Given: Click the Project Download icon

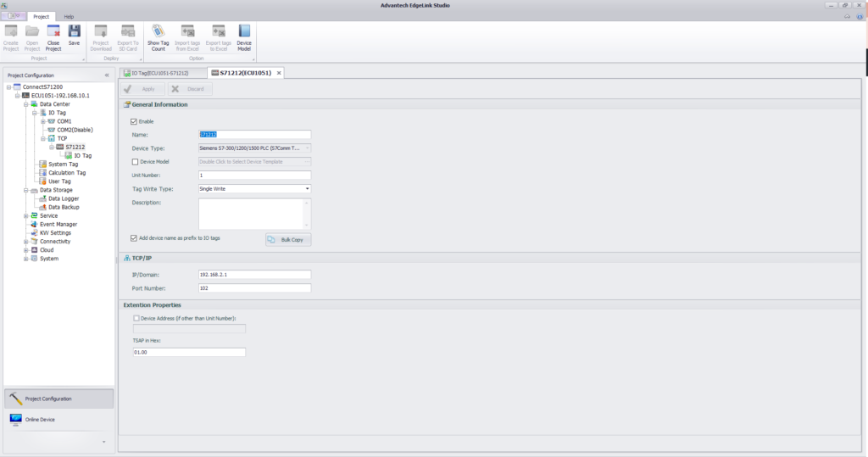Looking at the screenshot, I should click(101, 38).
